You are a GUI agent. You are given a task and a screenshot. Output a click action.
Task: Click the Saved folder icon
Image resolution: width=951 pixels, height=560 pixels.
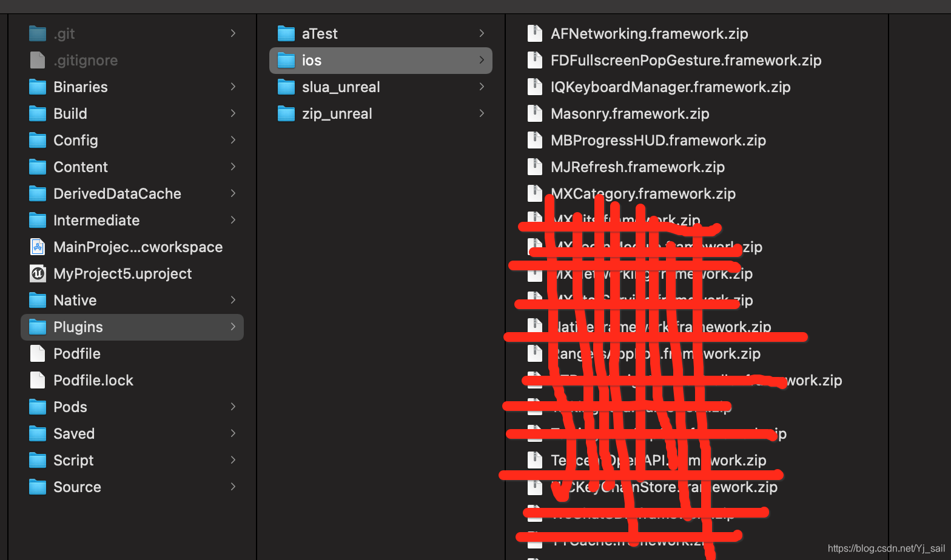pyautogui.click(x=38, y=433)
